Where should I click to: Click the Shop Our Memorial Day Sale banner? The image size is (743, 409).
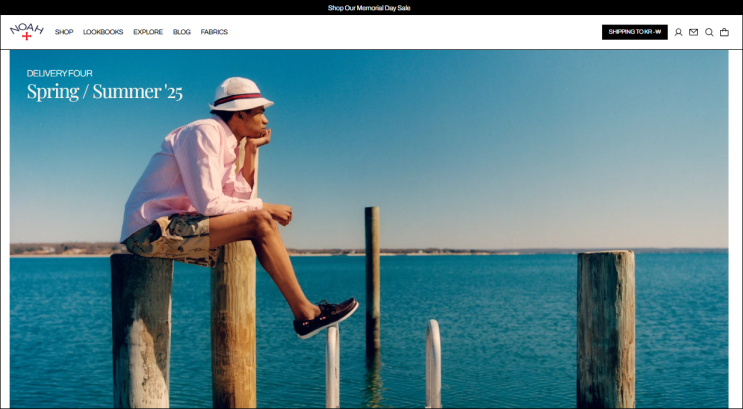tap(369, 8)
